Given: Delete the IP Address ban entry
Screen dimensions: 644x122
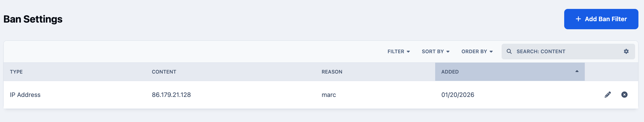Looking at the screenshot, I should 624,95.
